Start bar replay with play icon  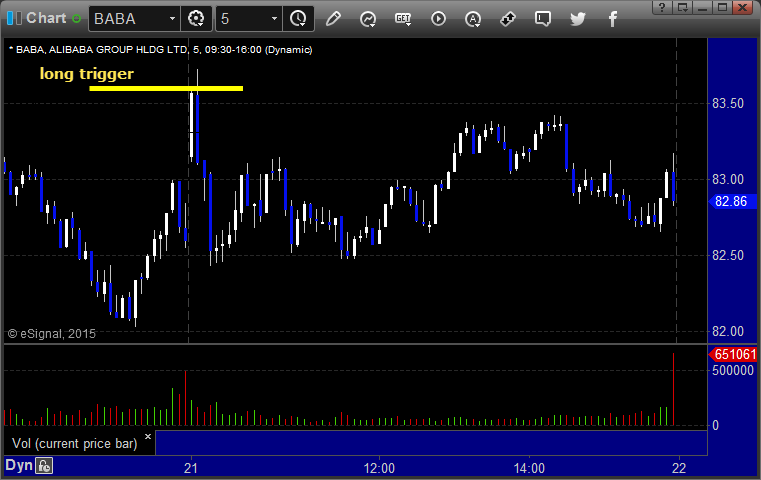[438, 19]
